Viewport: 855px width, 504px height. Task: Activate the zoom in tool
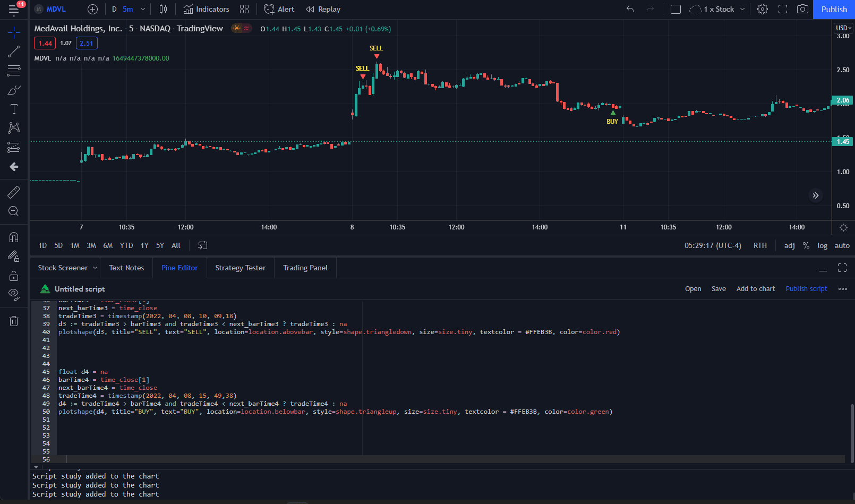tap(14, 211)
